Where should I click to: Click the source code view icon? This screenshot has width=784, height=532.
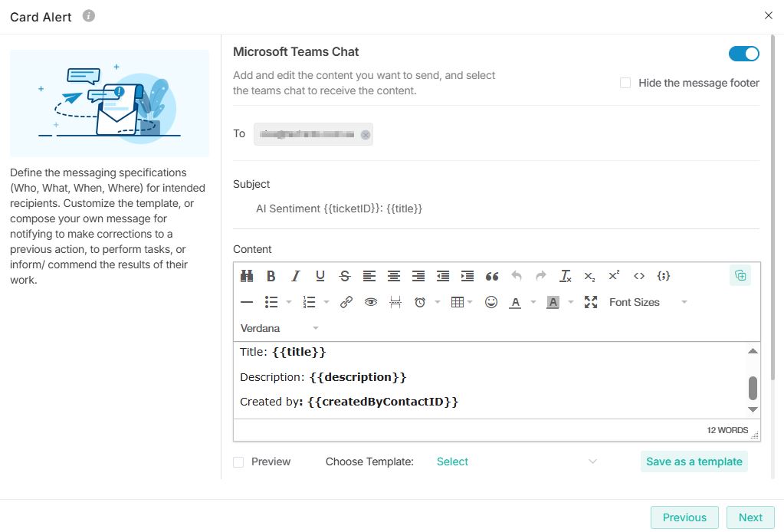[639, 276]
